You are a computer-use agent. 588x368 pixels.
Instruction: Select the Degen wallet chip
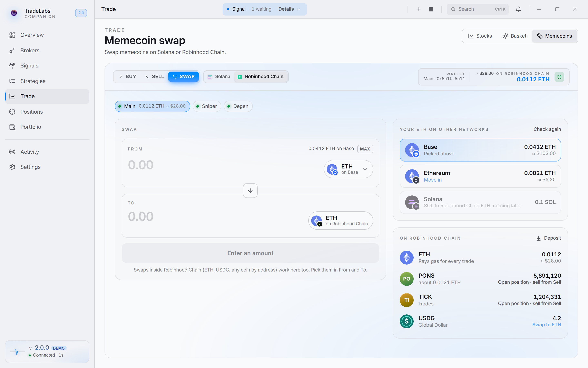coord(238,106)
